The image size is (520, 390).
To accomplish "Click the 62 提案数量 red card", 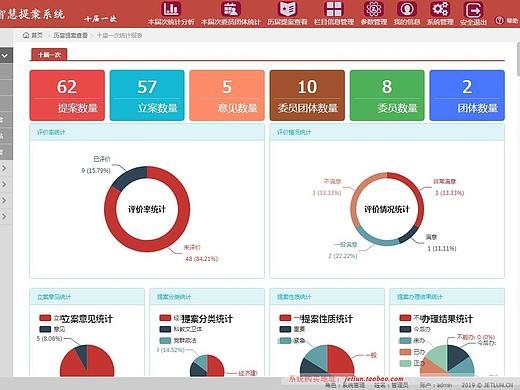I will (67, 95).
